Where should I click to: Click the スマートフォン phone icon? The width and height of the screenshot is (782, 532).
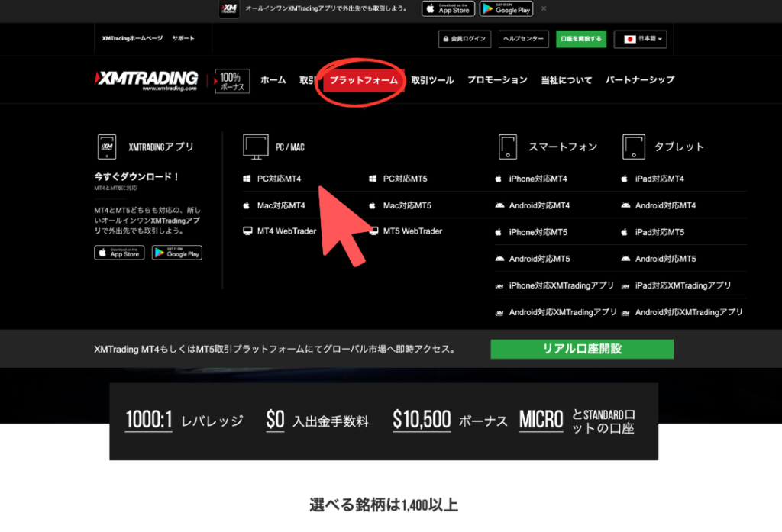pyautogui.click(x=508, y=147)
